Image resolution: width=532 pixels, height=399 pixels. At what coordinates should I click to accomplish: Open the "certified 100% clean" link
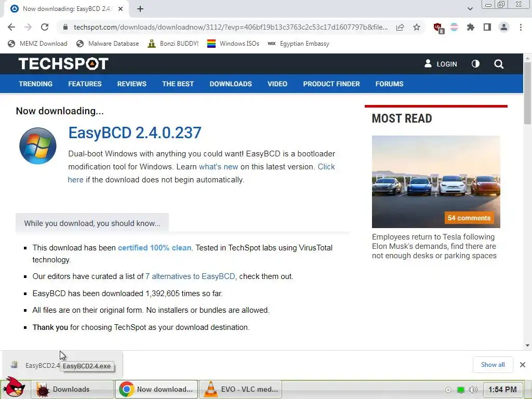coord(154,248)
